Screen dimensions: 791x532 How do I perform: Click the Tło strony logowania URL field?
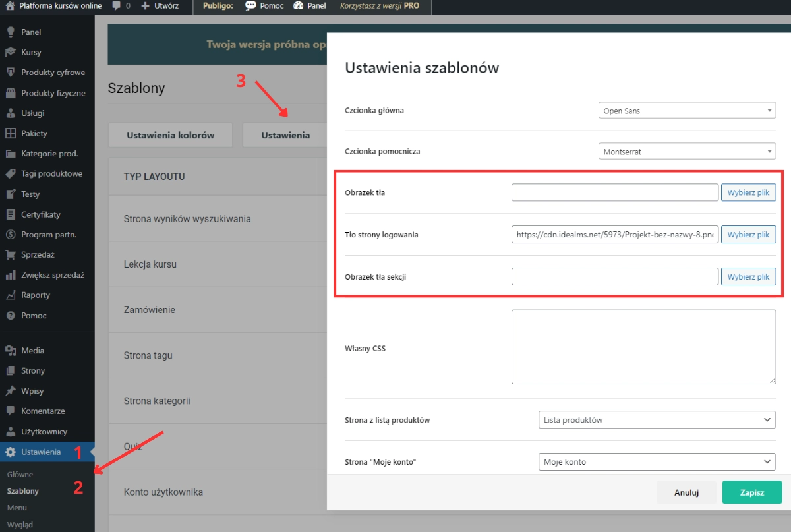click(615, 235)
